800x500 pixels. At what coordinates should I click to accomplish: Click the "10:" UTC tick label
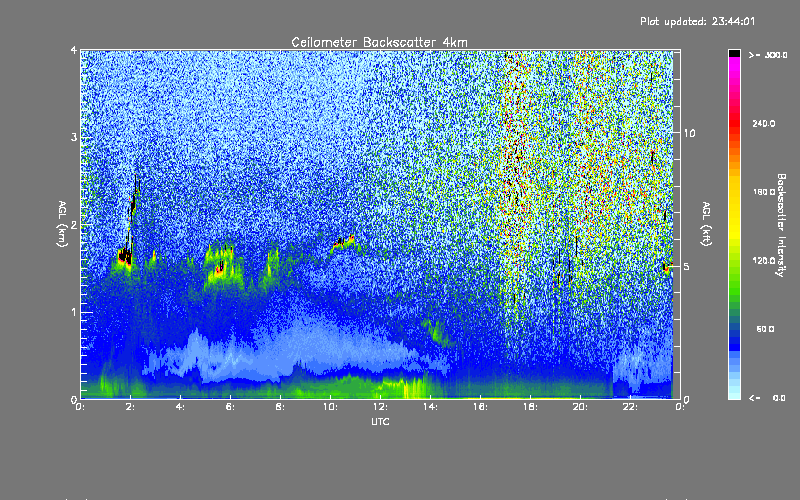click(x=331, y=407)
